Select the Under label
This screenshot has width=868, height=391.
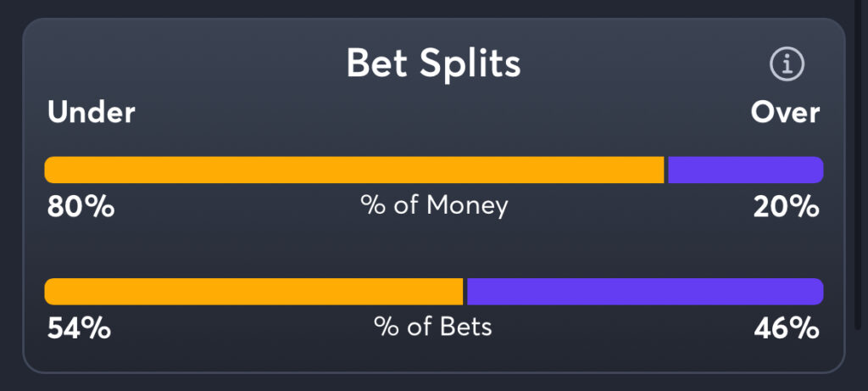[x=92, y=113]
